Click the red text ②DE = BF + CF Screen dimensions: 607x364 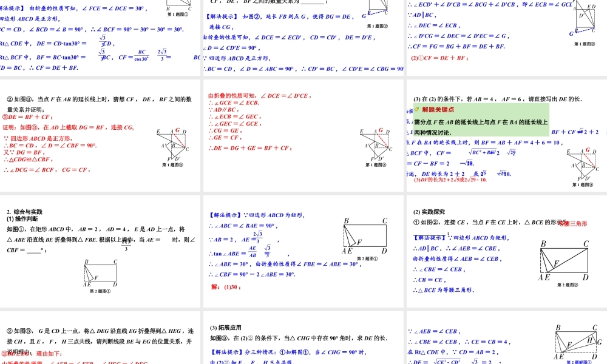28,117
